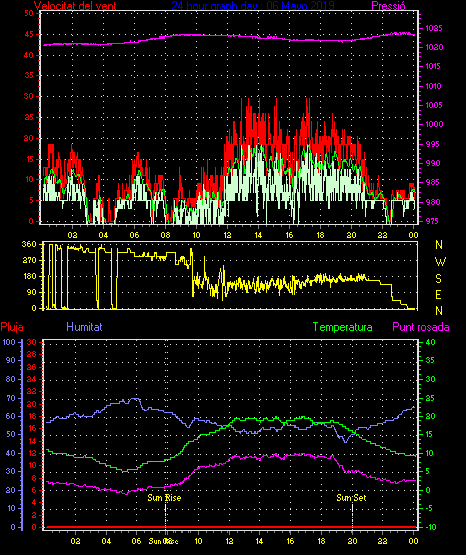The width and height of the screenshot is (466, 555).
Task: Click the W compass letter
Action: 440,262
